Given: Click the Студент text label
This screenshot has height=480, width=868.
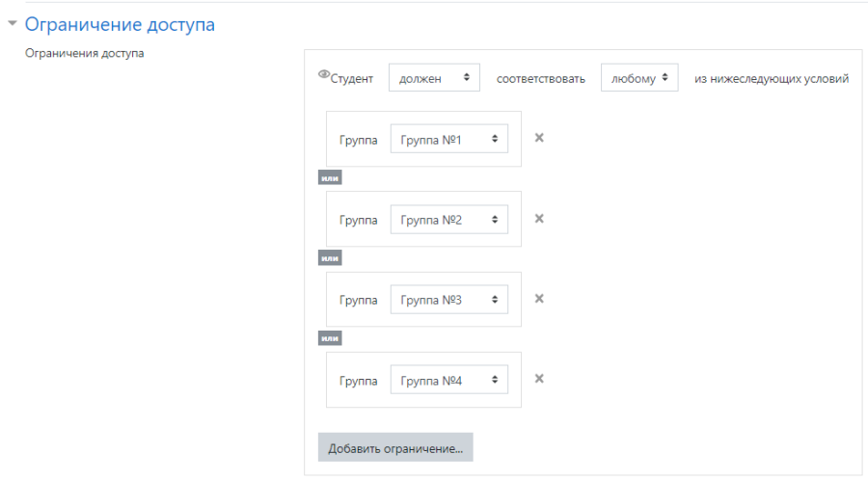Looking at the screenshot, I should pos(351,79).
